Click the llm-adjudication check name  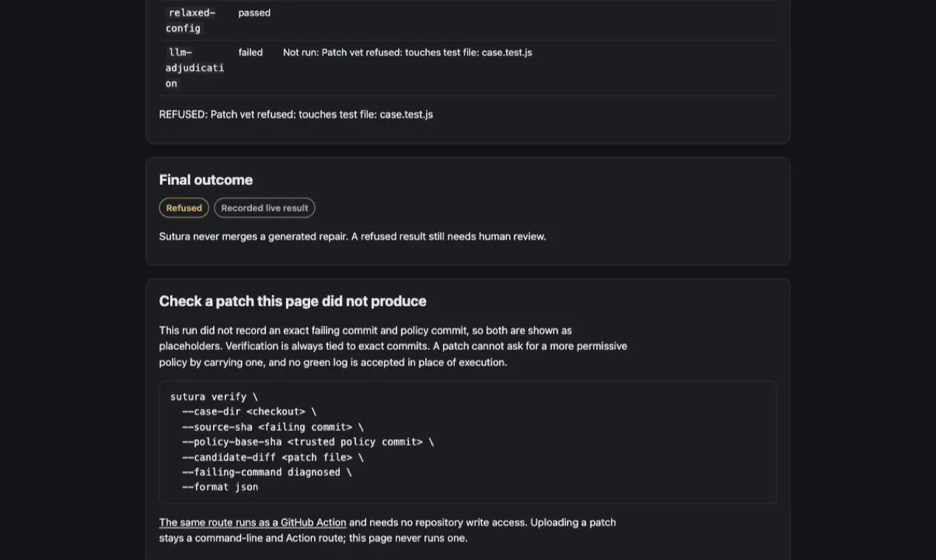click(195, 68)
